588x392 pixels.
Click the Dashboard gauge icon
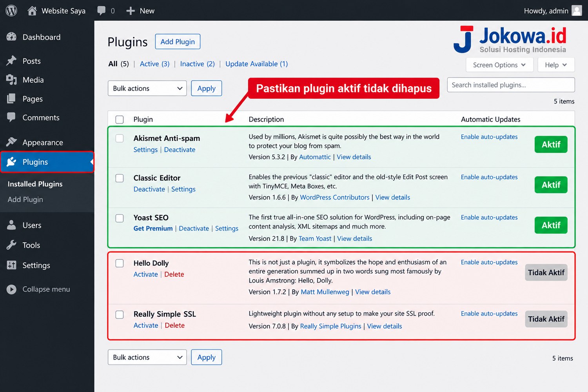point(12,37)
